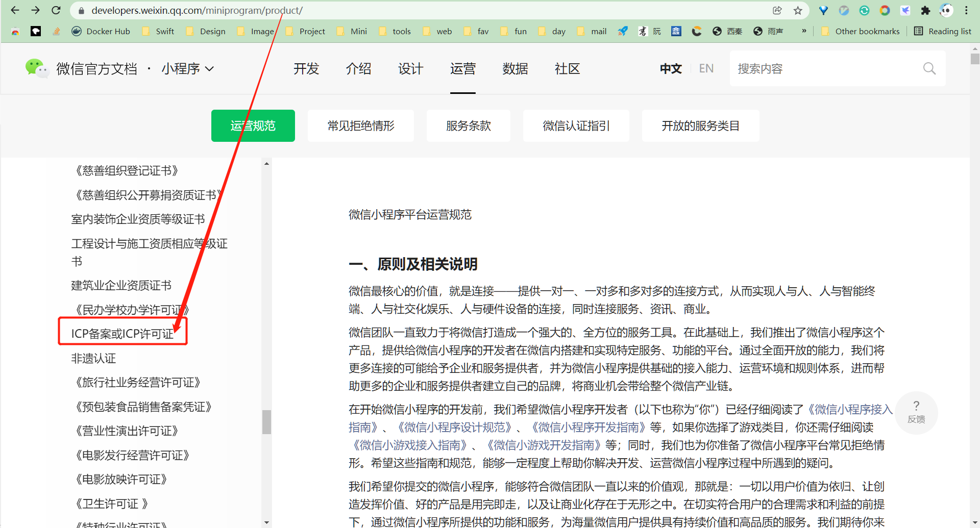Image resolution: width=980 pixels, height=528 pixels.
Task: Go to the 设计 nav section
Action: (410, 68)
